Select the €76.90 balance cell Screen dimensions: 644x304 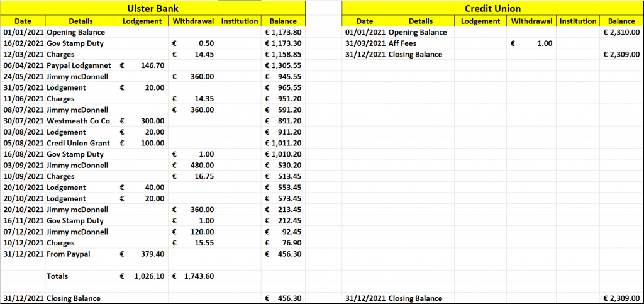(x=283, y=243)
